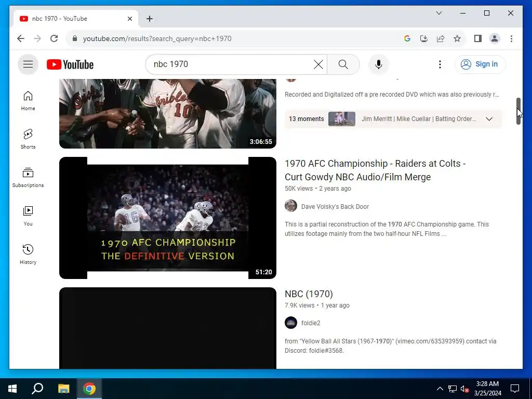
Task: Sign in to YouTube
Action: coord(480,64)
